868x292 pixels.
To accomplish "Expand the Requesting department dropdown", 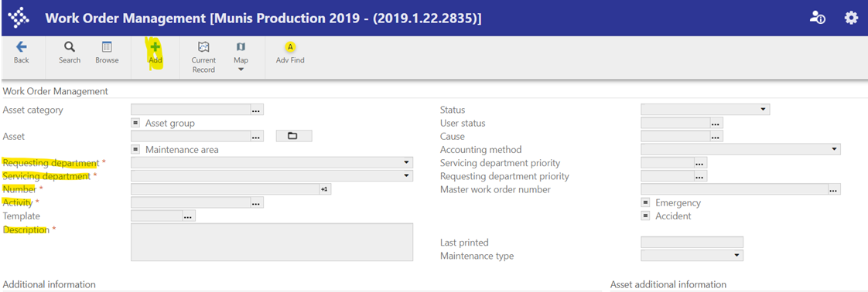I will click(272, 162).
